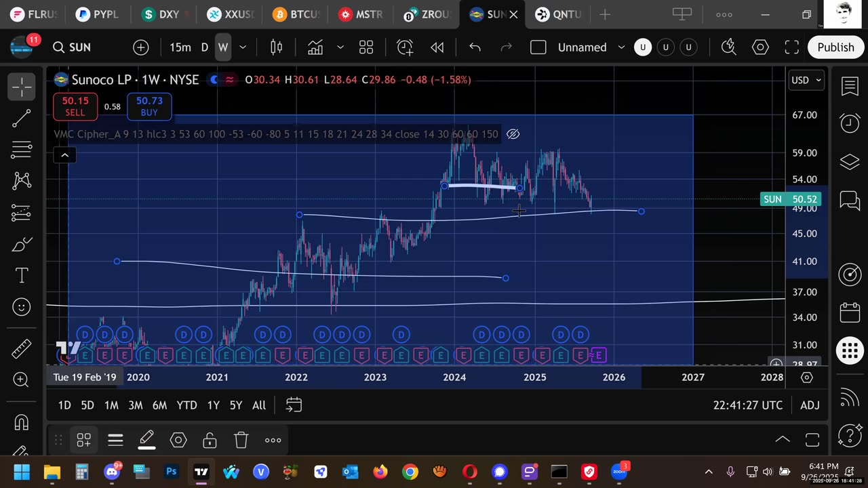Open the time zone menu at 22:41:27 UTC

(747, 405)
